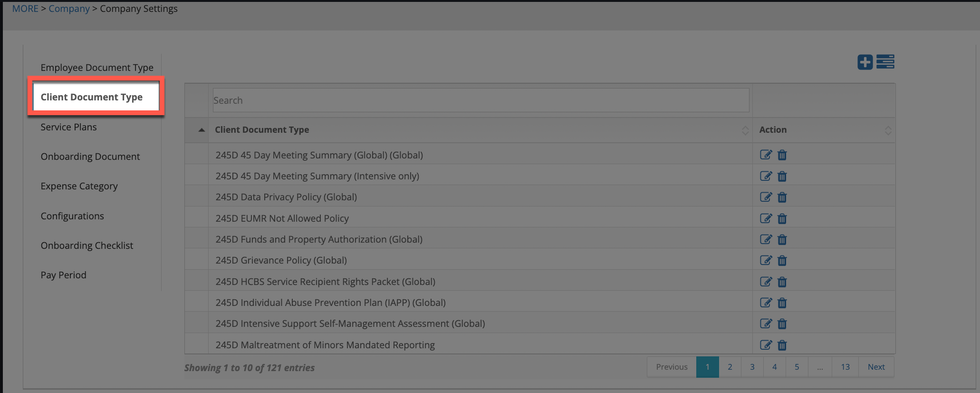This screenshot has width=980, height=393.
Task: Jump to page 13 of results
Action: pos(845,367)
